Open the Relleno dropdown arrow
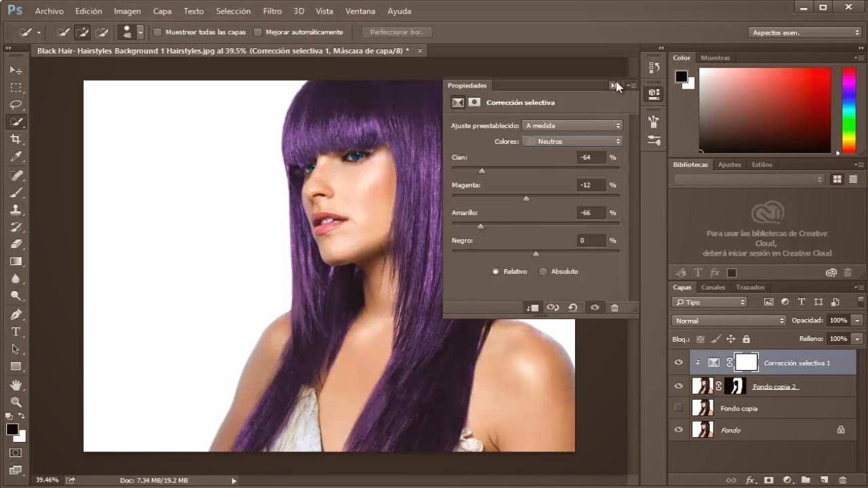868x488 pixels. 857,339
